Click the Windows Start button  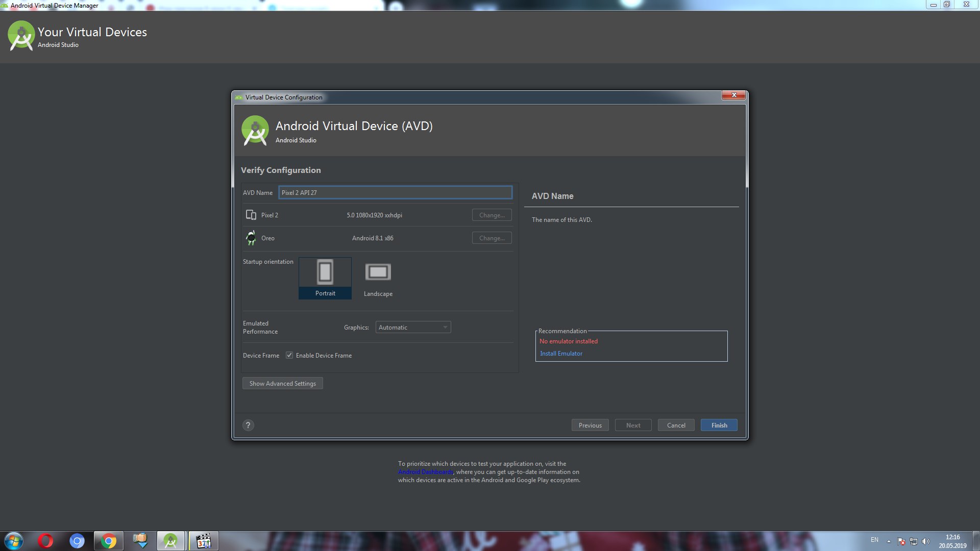[14, 541]
